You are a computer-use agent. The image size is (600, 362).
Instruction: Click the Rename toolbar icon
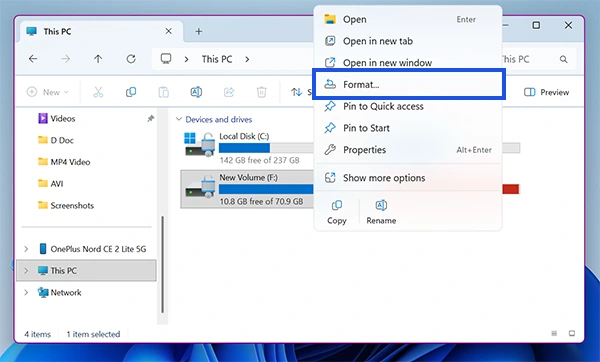tap(196, 92)
